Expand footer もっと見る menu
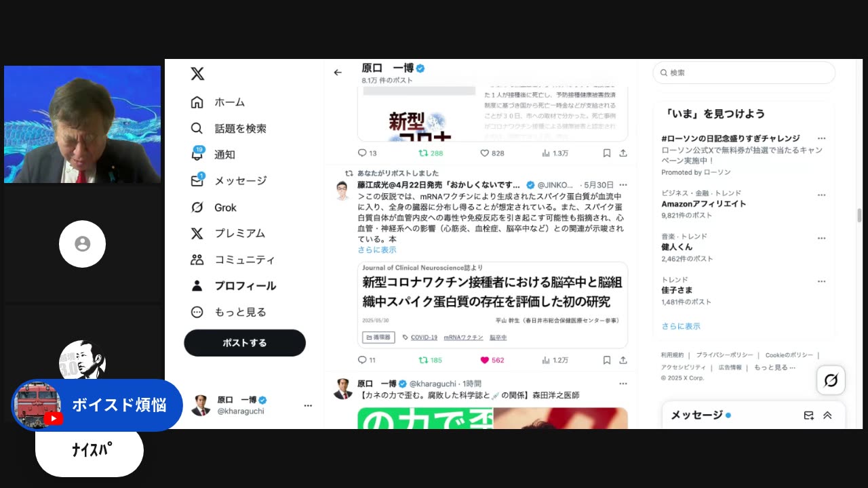Screen dimensions: 868x488 point(774,367)
